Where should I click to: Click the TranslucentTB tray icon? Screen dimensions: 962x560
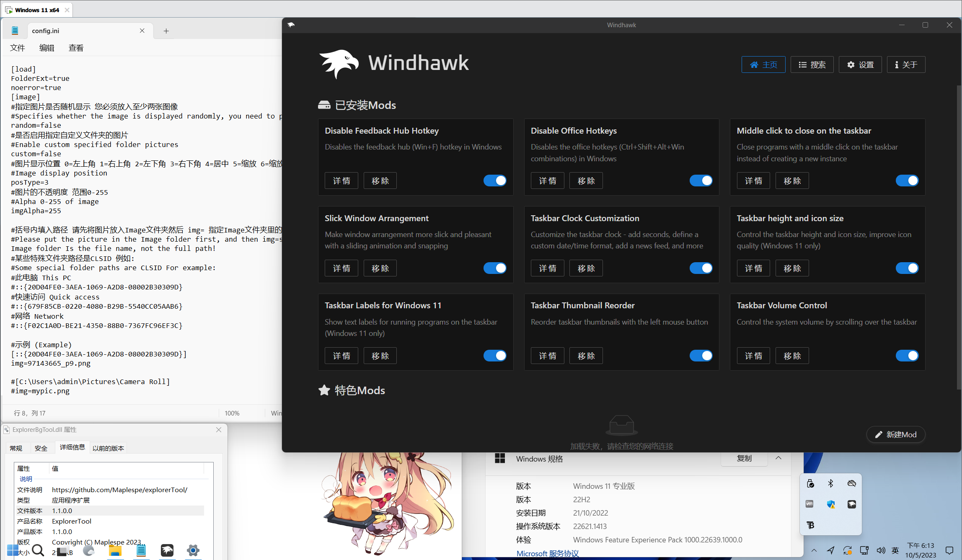pyautogui.click(x=809, y=525)
